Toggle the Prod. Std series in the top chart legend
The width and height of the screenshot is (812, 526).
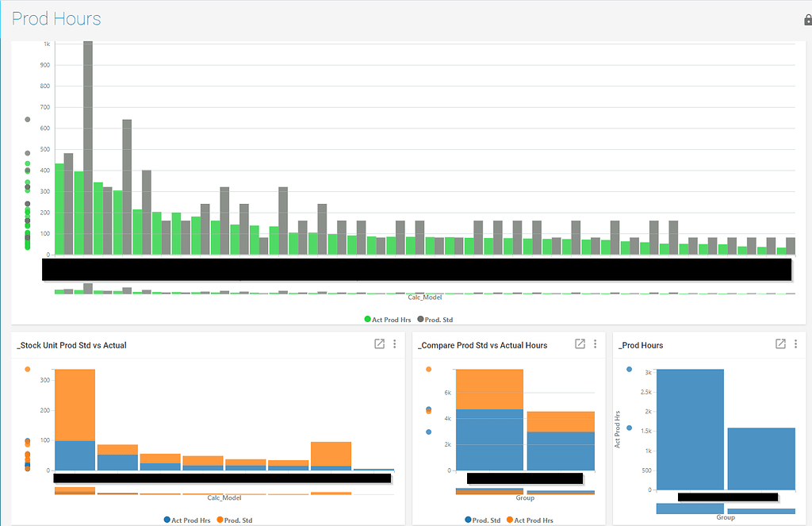pos(439,320)
